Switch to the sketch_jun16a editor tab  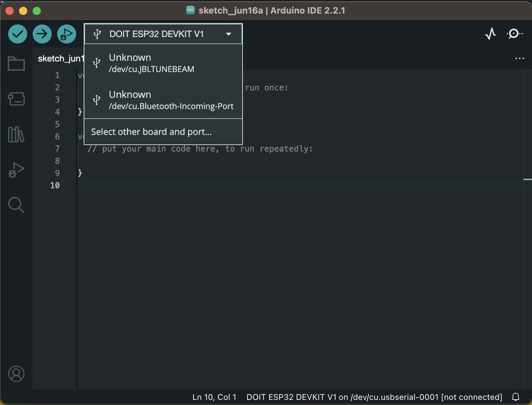tap(61, 58)
